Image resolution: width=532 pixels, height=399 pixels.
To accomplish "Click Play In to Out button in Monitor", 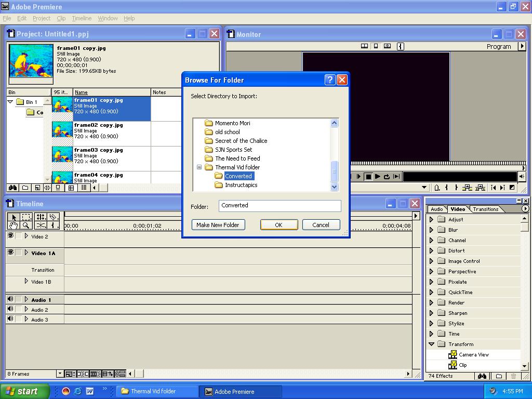I will (396, 177).
